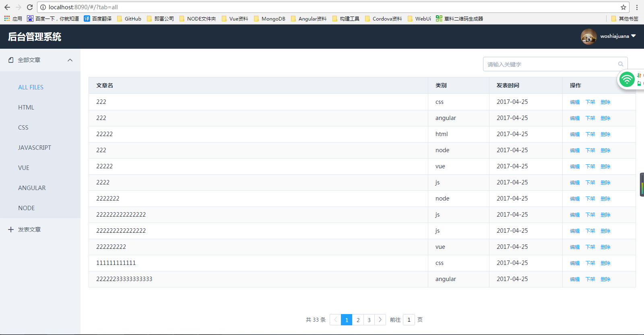This screenshot has width=644, height=335.
Task: Click the 后台管理系统 header title
Action: tap(35, 37)
